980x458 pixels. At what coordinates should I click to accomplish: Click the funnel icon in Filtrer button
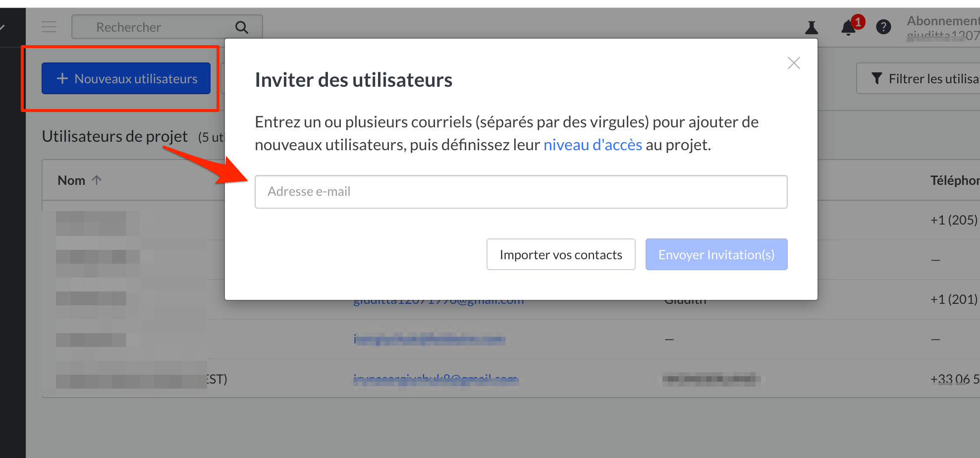click(x=876, y=79)
